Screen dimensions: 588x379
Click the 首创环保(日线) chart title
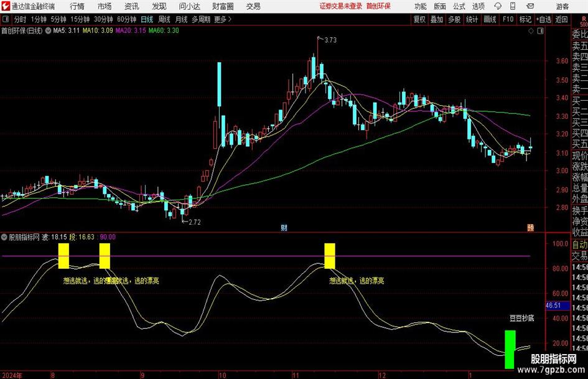tap(22, 30)
